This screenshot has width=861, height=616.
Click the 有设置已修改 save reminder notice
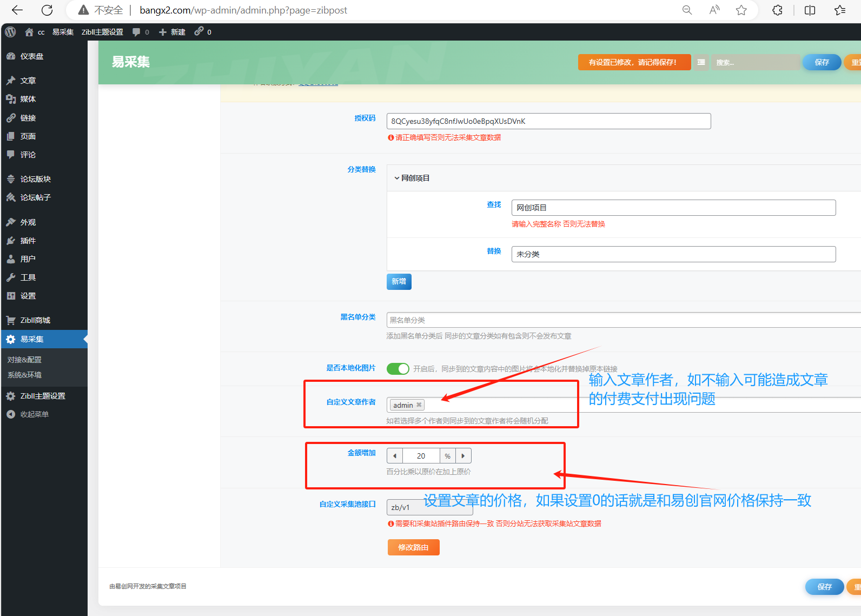634,62
